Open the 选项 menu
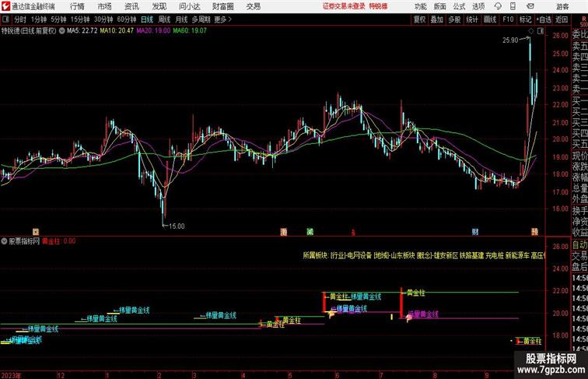This screenshot has height=379, width=588. coord(478,6)
